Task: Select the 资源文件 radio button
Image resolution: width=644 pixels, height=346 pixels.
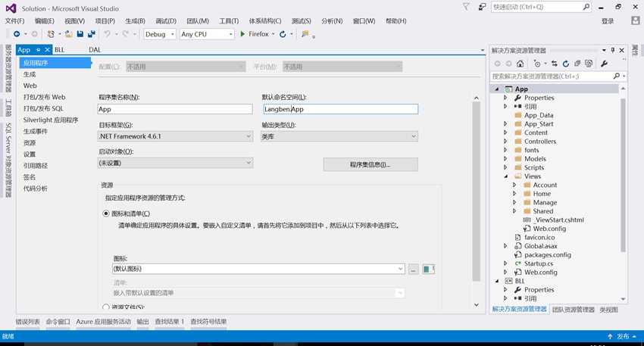Action: (106, 307)
